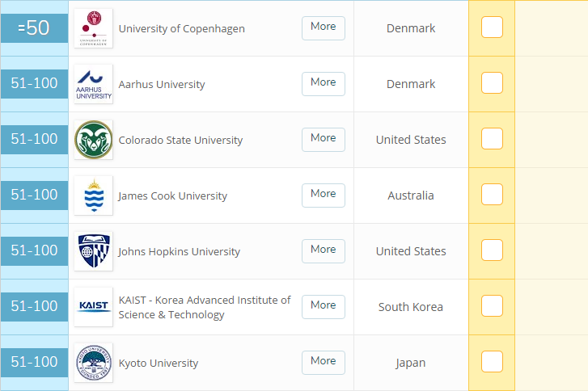588x391 pixels.
Task: Open More for Johns Hopkins University
Action: (324, 250)
